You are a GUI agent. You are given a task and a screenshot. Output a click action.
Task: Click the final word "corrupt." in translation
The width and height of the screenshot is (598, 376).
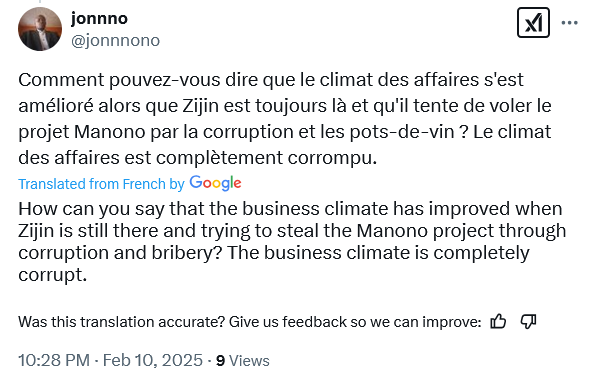pyautogui.click(x=53, y=275)
